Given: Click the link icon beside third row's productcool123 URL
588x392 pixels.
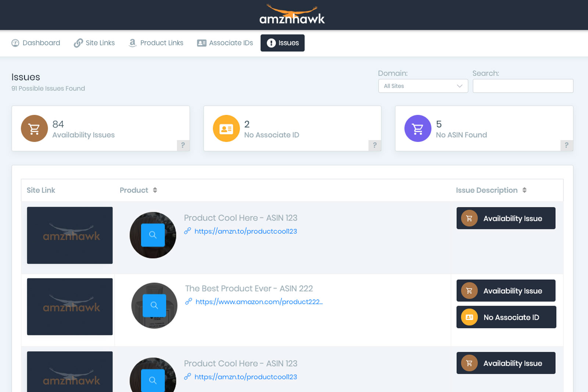Looking at the screenshot, I should (187, 377).
